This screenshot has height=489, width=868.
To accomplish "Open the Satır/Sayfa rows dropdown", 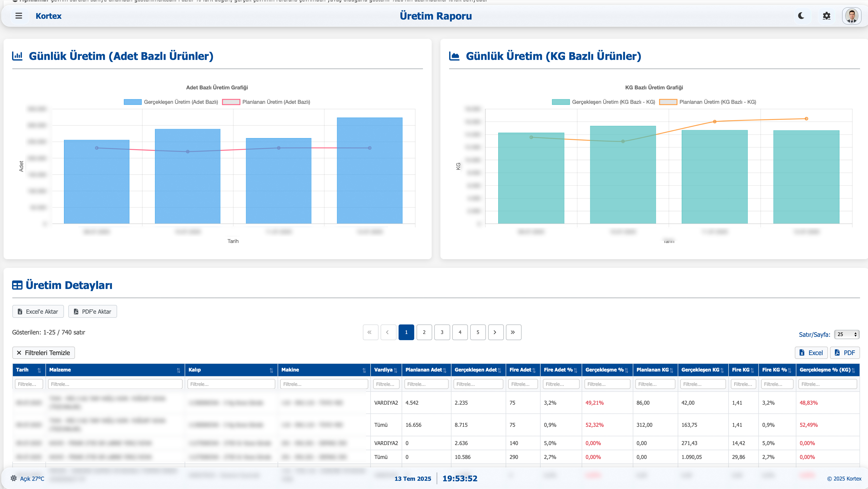I will (846, 334).
